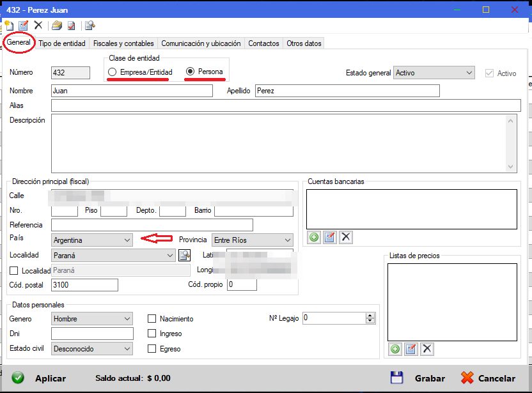Decrease Nº Legajo with down arrow
The image size is (532, 393).
tap(370, 321)
